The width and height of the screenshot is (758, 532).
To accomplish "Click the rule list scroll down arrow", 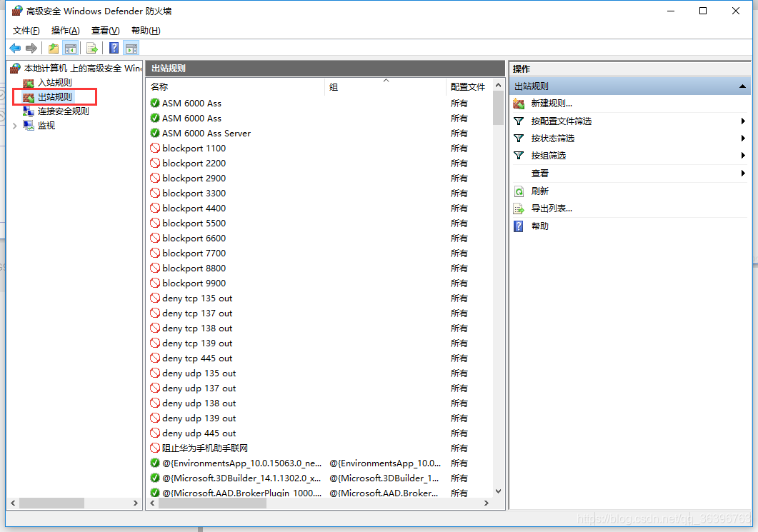I will point(499,491).
